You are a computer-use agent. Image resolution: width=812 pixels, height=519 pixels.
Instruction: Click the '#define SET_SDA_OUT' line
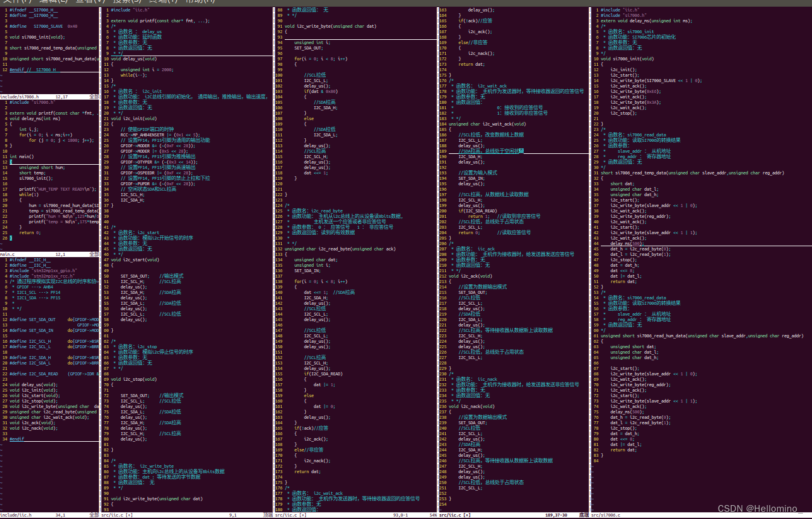click(x=54, y=319)
